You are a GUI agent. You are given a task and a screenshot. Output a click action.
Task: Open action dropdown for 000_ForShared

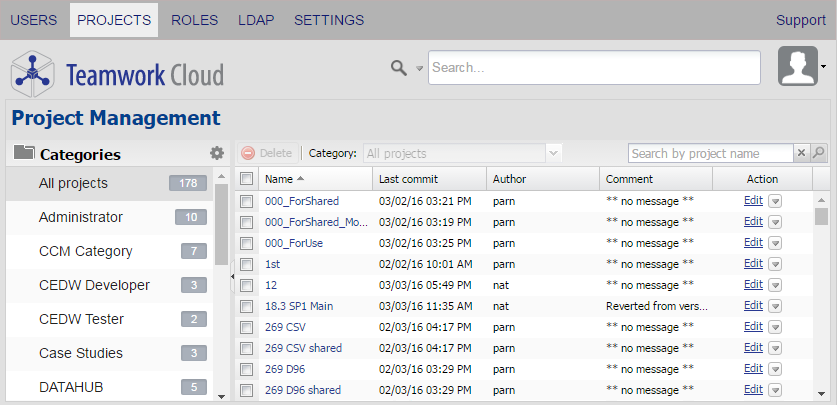[x=775, y=201]
